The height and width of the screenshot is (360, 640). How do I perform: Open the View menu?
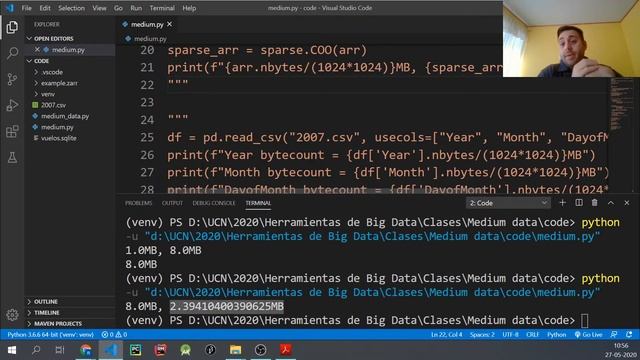click(x=99, y=8)
